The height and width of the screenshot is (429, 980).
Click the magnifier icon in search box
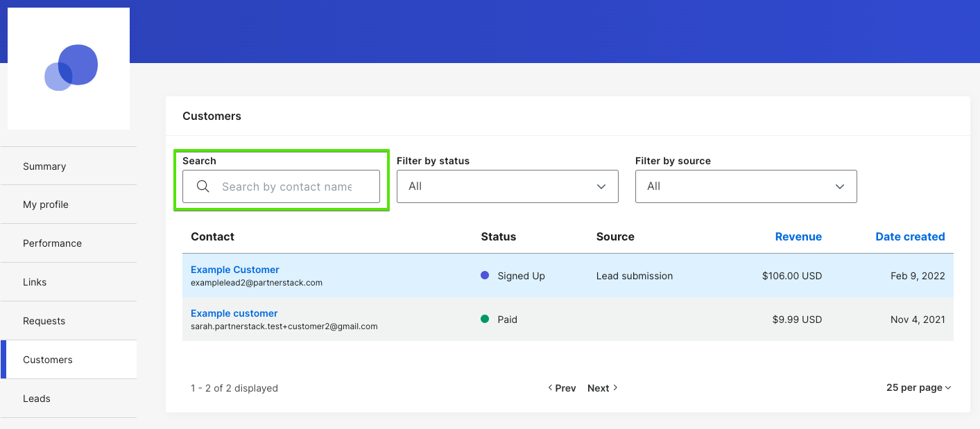(203, 186)
